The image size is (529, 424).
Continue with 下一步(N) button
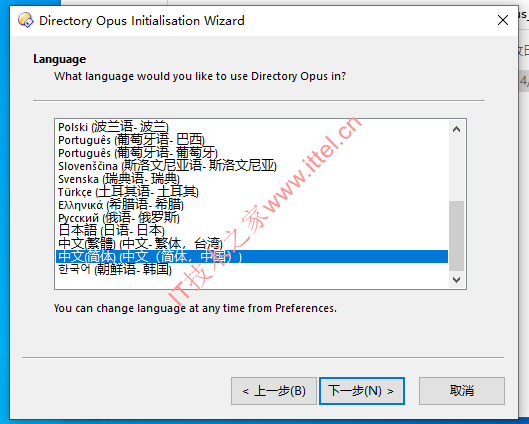tap(362, 391)
